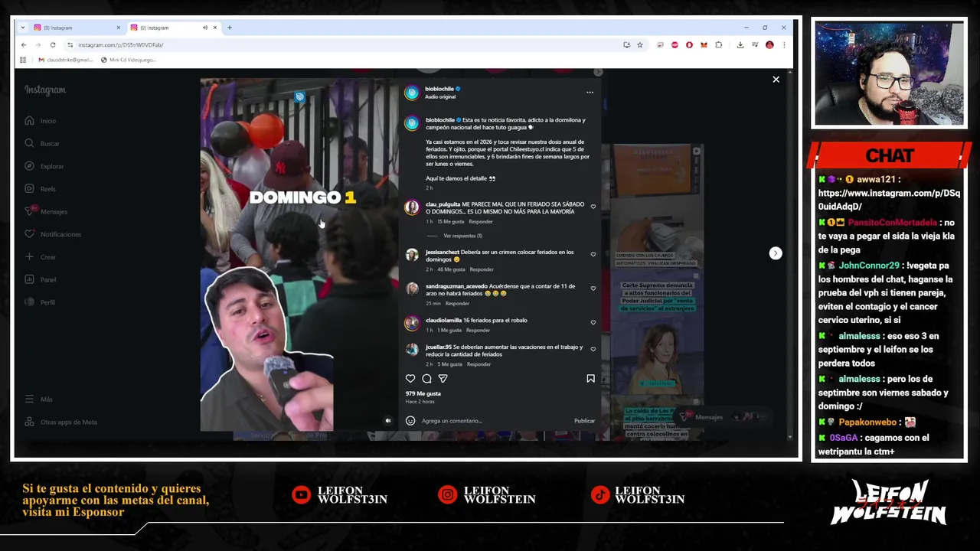Viewport: 980px width, 551px height.
Task: Open Mensajes in the sidebar
Action: point(46,211)
